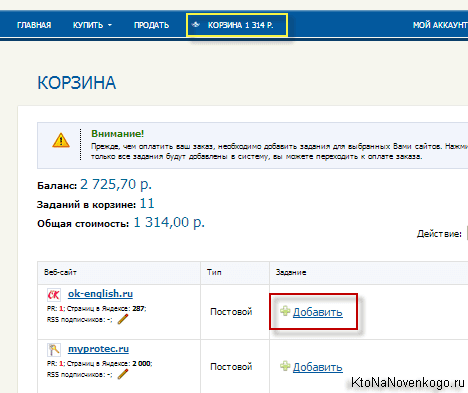Click the Задание column header
This screenshot has width=468, height=393.
click(x=291, y=272)
